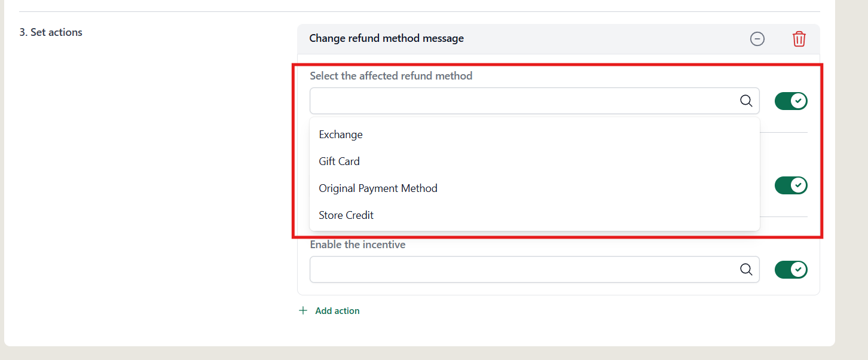Delete action using the red trash icon
The width and height of the screenshot is (868, 360).
(799, 39)
